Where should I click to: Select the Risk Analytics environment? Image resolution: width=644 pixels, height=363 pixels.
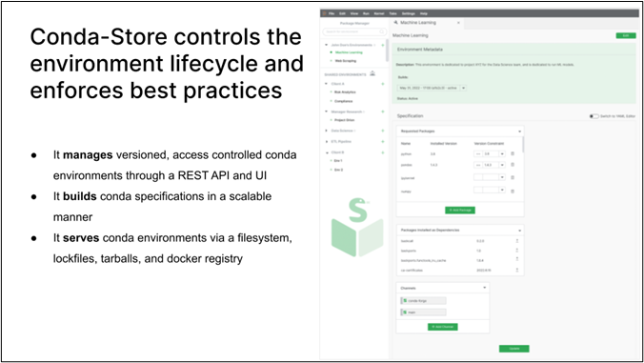(345, 92)
